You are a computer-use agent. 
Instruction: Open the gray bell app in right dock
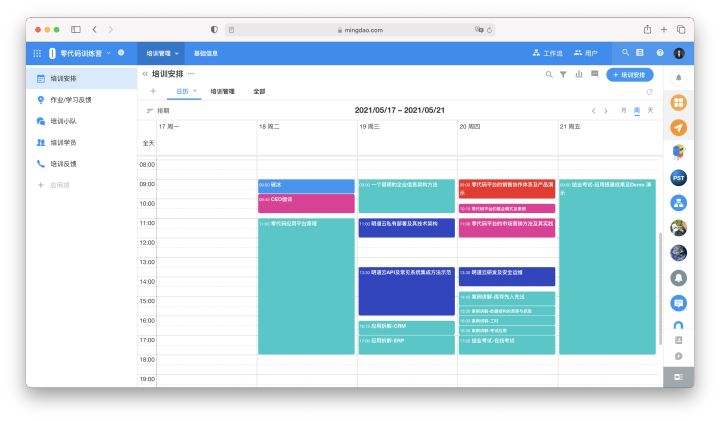pos(678,278)
